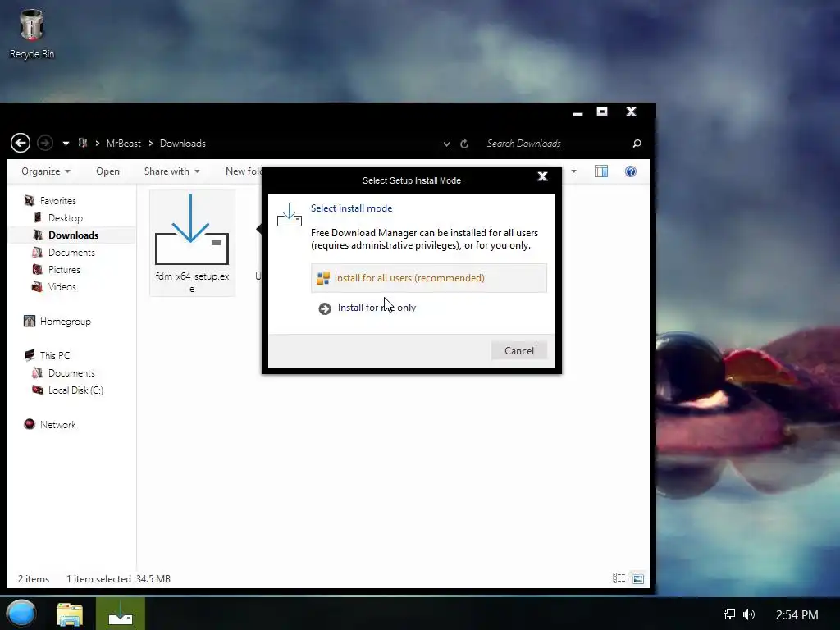Open recent locations dropdown arrow
This screenshot has width=840, height=630.
coord(66,144)
